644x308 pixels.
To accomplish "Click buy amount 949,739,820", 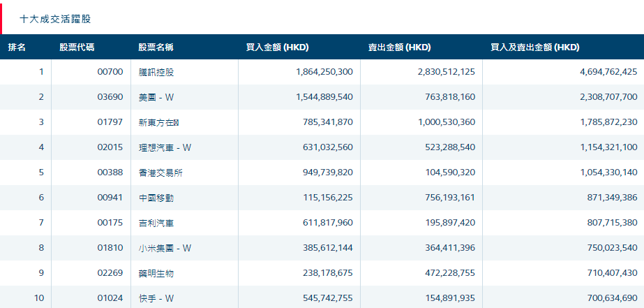I will (x=329, y=173).
